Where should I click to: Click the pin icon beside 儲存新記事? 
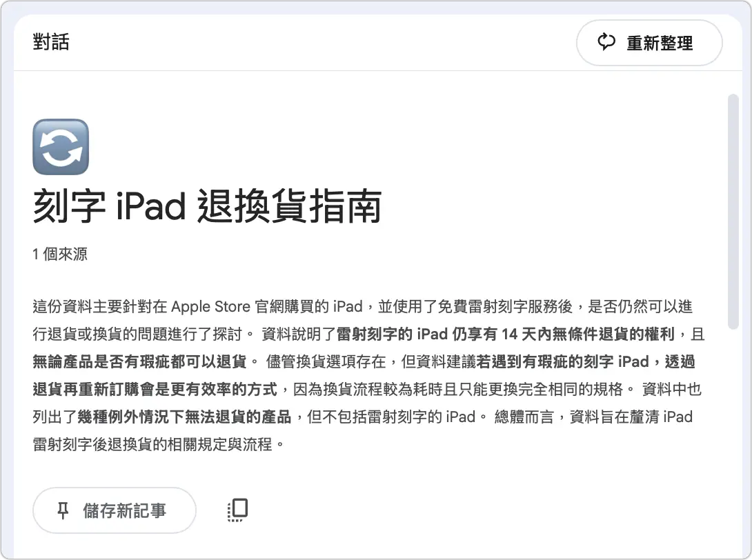pos(63,510)
